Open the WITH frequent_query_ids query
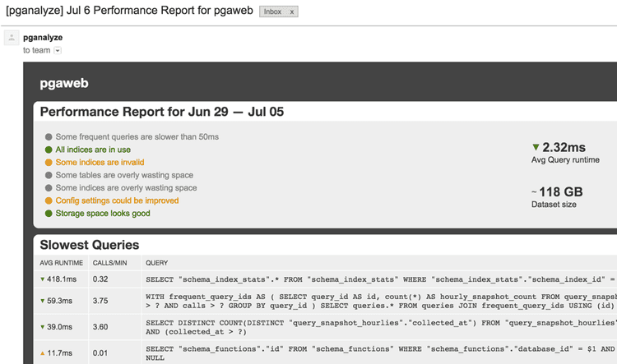The width and height of the screenshot is (617, 364). 381,301
